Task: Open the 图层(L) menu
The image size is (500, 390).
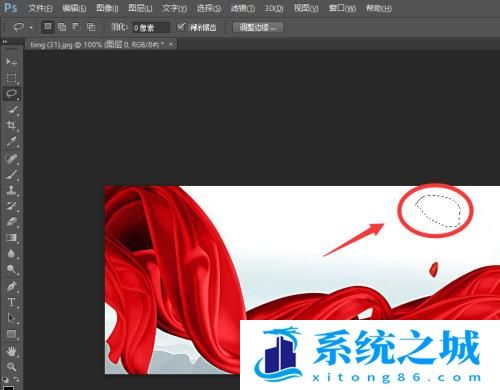Action: pos(140,8)
